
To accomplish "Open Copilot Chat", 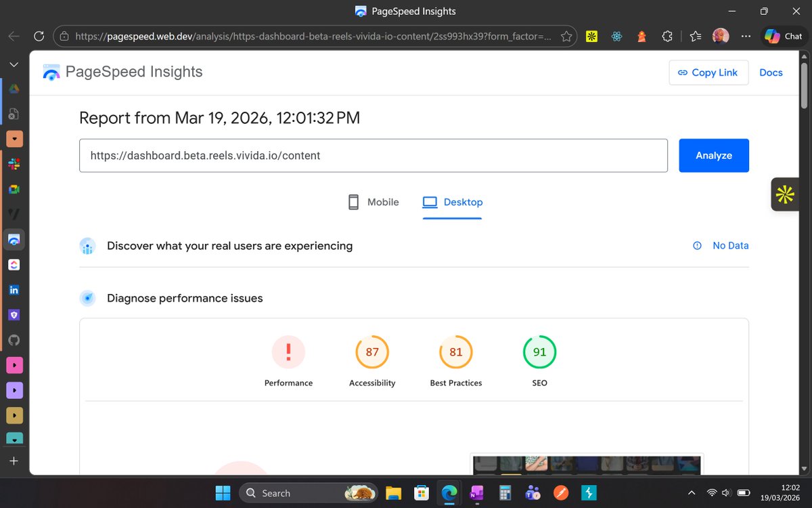I will tap(784, 37).
